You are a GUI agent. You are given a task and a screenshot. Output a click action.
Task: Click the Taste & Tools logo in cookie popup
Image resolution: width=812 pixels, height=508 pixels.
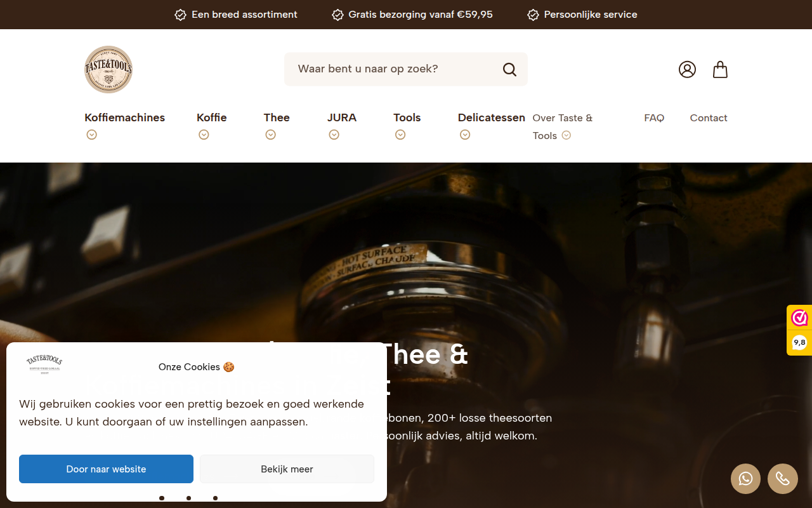pyautogui.click(x=44, y=365)
